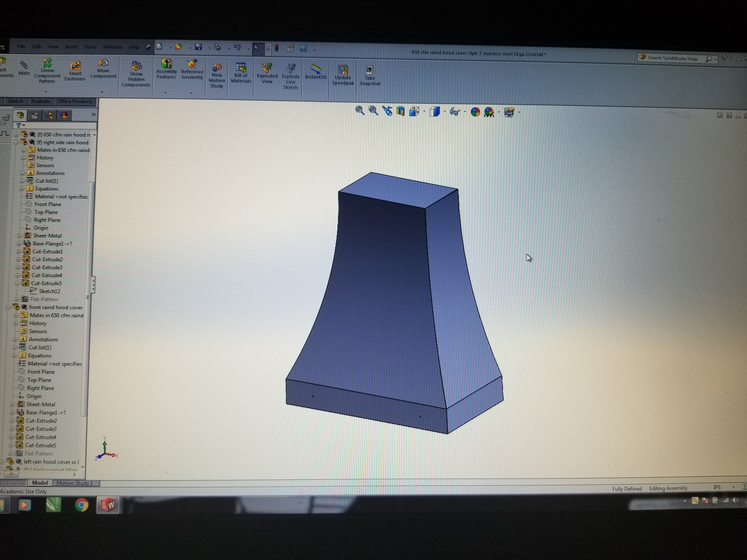Collapse the Cut-Extrude5 node above Sketch12
Screen dimensions: 747x560
click(x=17, y=283)
